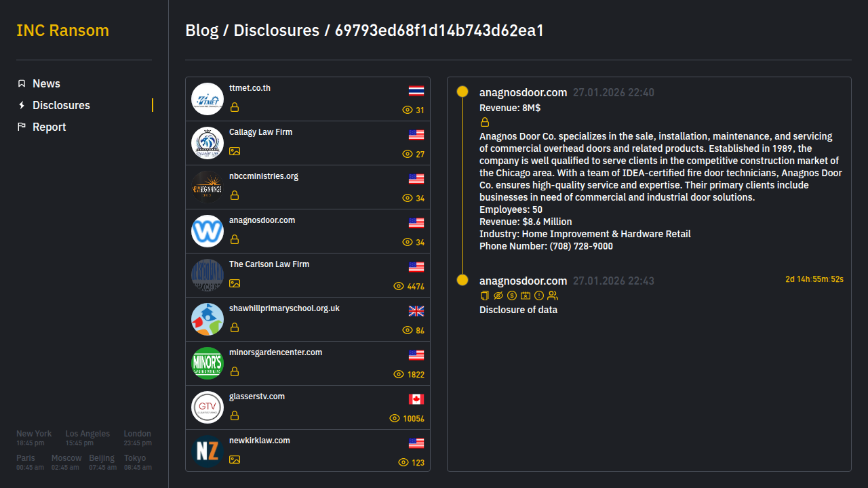Click the first yellow timeline marker dot

click(462, 91)
